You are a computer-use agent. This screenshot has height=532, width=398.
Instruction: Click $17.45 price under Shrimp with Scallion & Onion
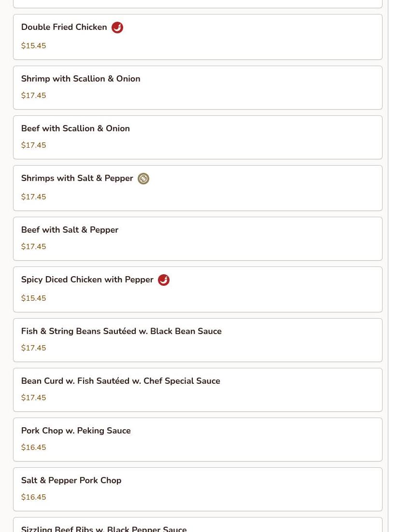[33, 96]
